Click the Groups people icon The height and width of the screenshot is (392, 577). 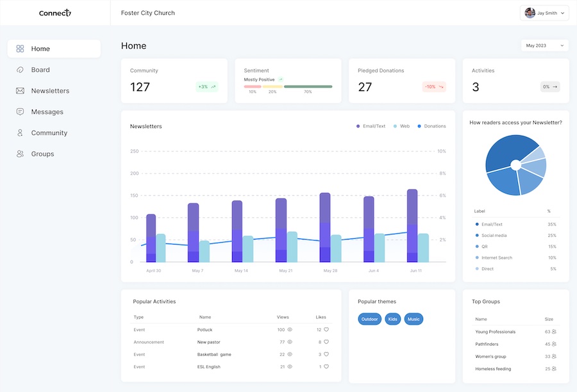pos(21,154)
